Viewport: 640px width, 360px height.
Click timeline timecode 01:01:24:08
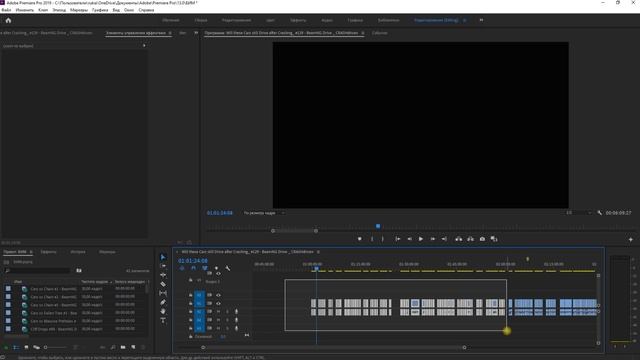(193, 261)
